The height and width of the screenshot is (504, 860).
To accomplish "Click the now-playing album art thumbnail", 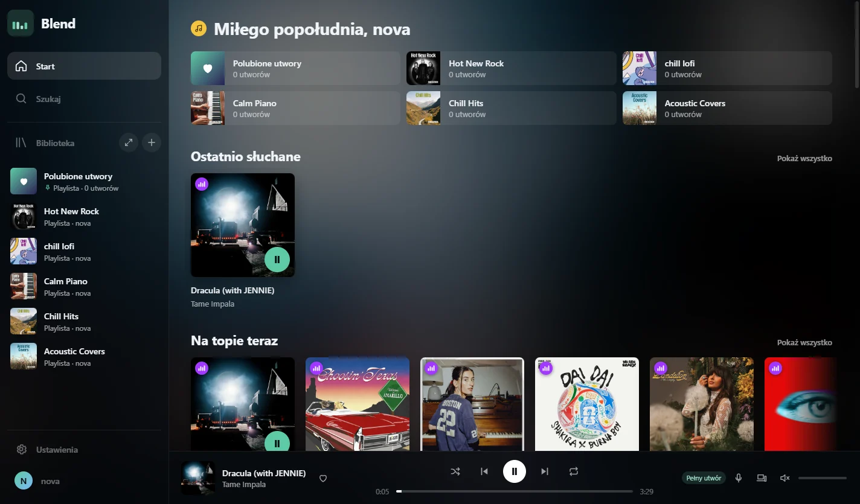I will [x=198, y=478].
